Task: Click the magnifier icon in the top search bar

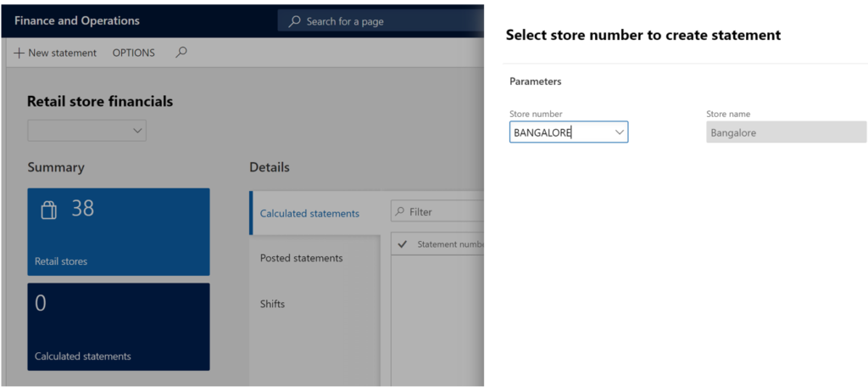Action: [295, 21]
